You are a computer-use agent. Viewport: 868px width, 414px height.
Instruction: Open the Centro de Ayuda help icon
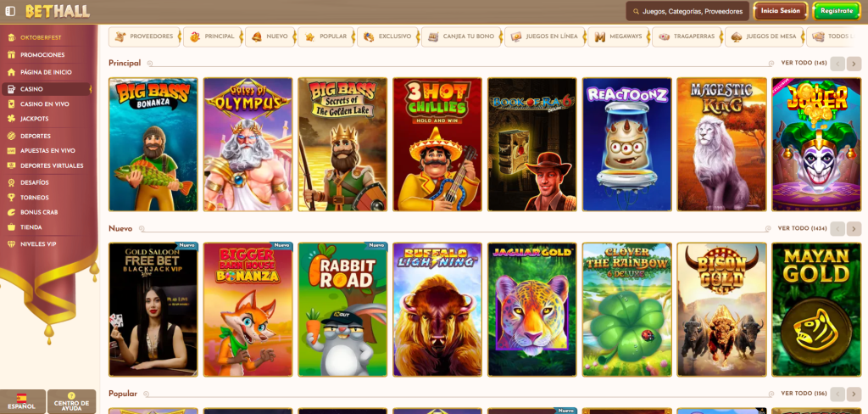point(71,395)
